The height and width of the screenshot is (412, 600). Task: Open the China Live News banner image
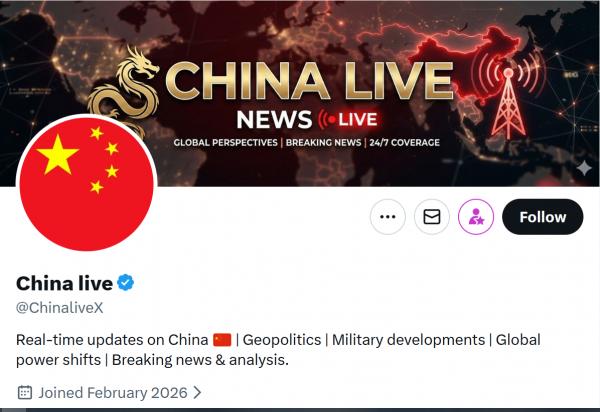coord(300,93)
